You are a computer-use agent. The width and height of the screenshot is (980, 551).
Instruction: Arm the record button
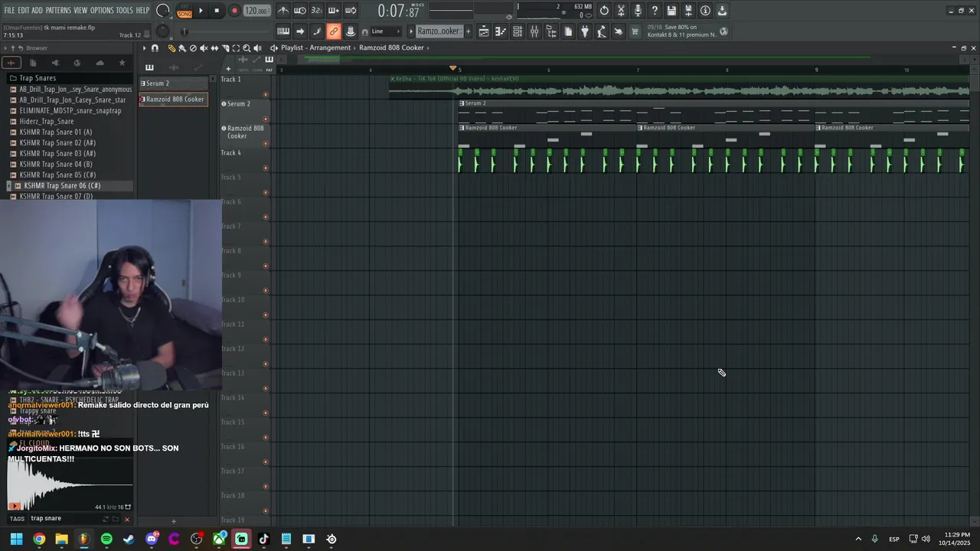pos(234,11)
